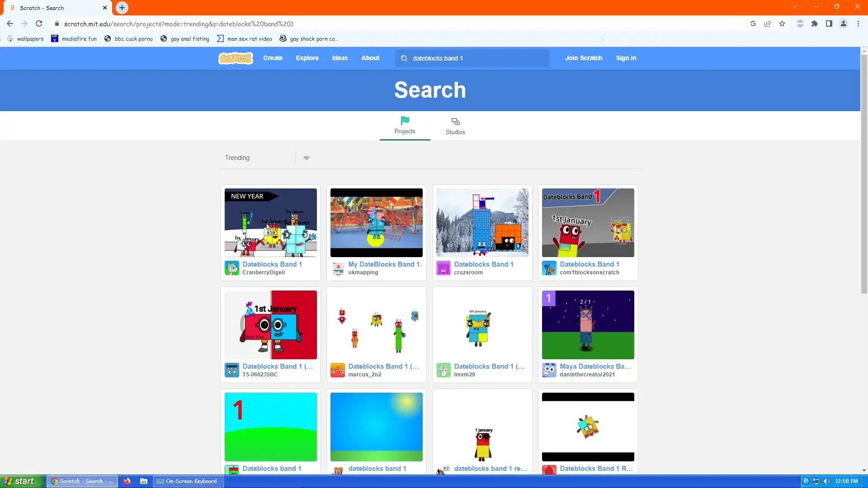Click the Join Scratch link
The height and width of the screenshot is (488, 868).
pos(583,58)
